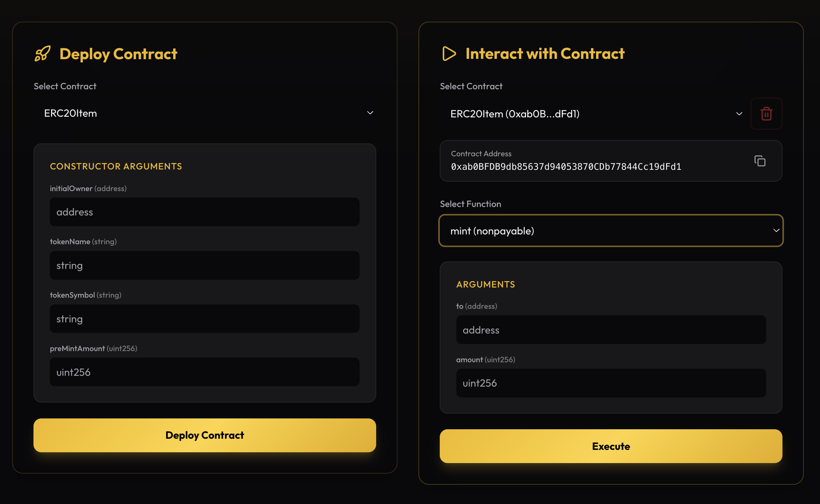This screenshot has width=820, height=504.
Task: Delete the deployed ERC20Item contract via trash icon
Action: pos(766,114)
